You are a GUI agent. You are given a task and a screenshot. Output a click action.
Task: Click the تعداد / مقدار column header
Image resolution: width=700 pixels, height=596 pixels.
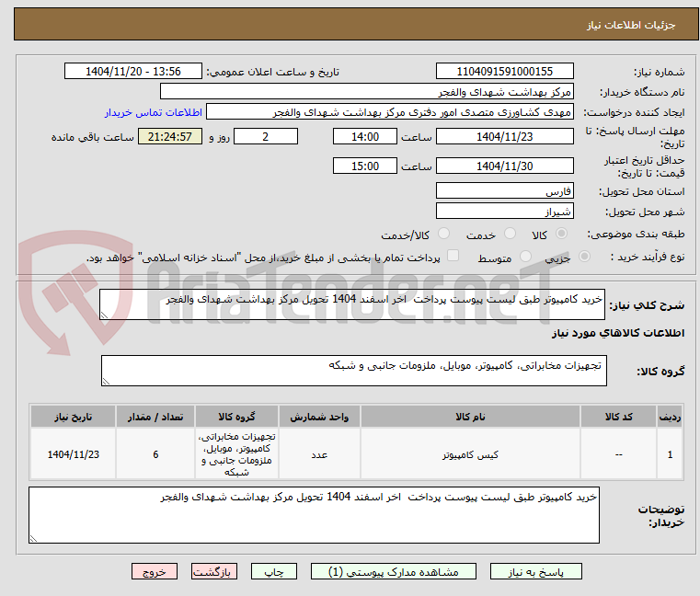[x=155, y=417]
